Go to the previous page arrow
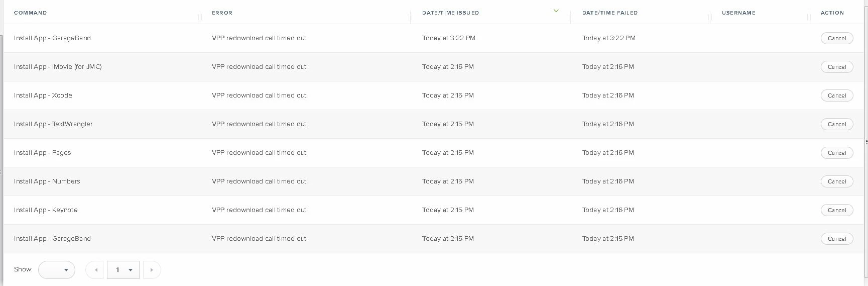 (95, 270)
